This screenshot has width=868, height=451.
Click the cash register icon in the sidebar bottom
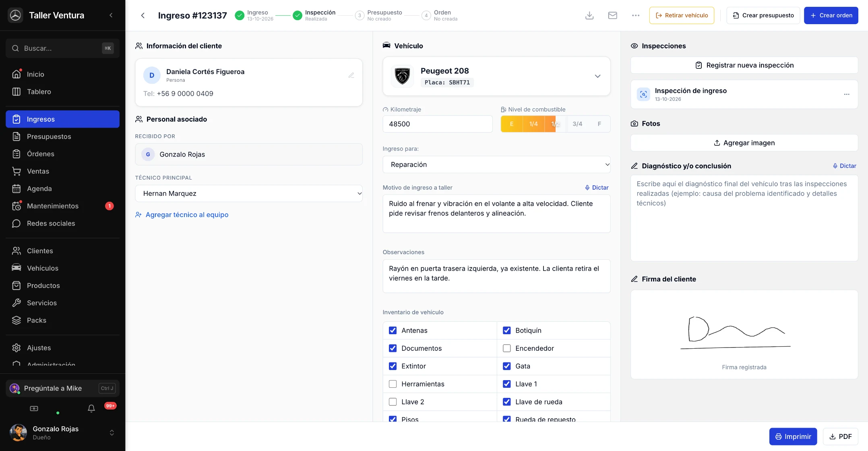[x=34, y=408]
